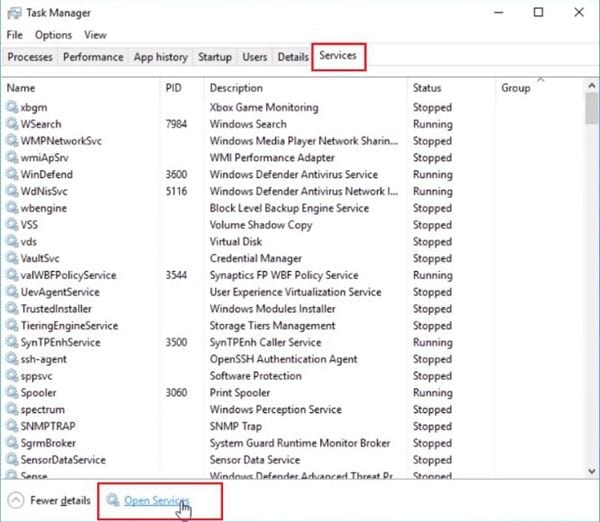Open the File menu
This screenshot has height=522, width=600.
click(x=14, y=35)
